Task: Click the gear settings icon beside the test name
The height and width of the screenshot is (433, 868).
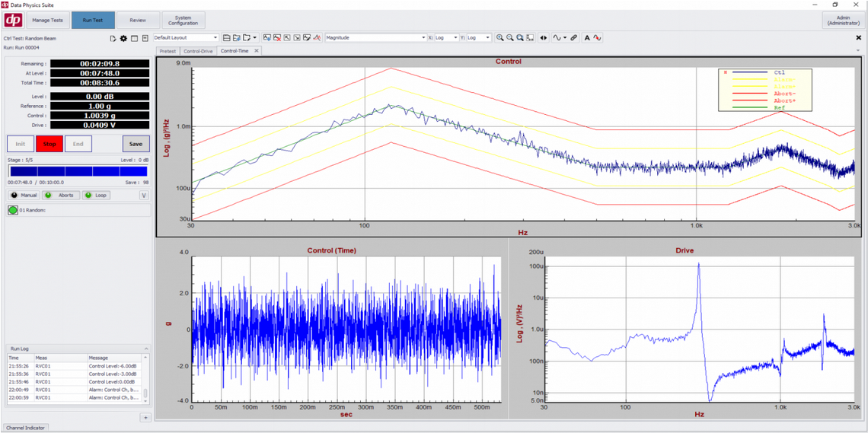Action: 123,38
